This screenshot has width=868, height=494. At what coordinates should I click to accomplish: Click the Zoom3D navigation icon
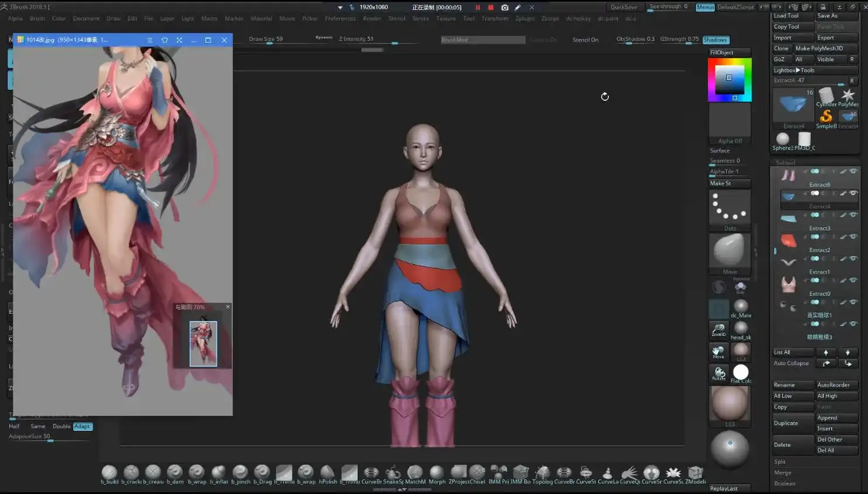click(718, 331)
